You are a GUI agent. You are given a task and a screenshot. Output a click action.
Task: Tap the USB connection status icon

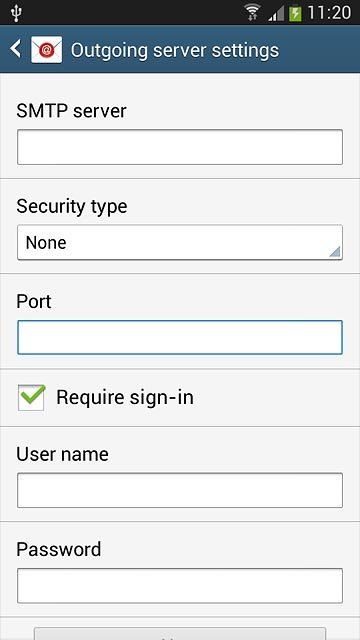point(16,13)
